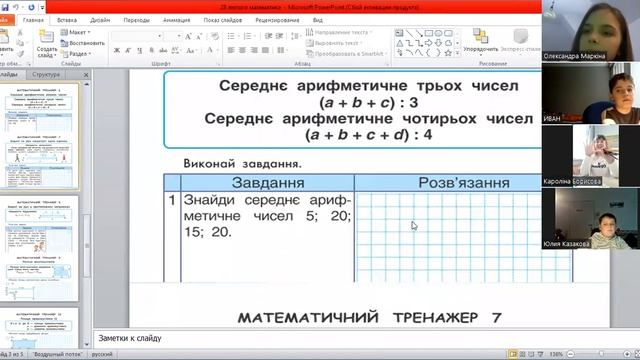This screenshot has height=360, width=640.
Task: Toggle align text left
Action: [231, 50]
